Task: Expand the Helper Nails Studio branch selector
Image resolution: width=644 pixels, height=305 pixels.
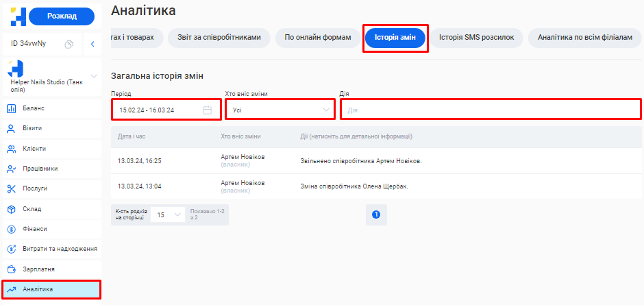Action: coord(94,75)
